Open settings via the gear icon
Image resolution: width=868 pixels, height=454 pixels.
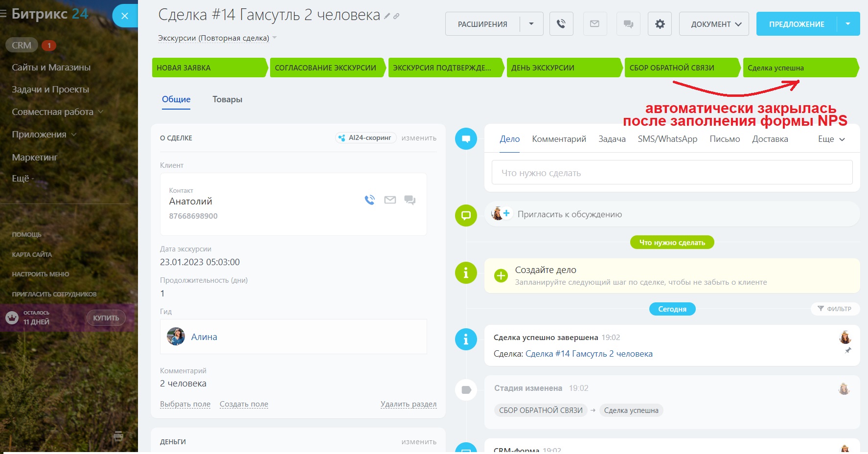pyautogui.click(x=660, y=24)
